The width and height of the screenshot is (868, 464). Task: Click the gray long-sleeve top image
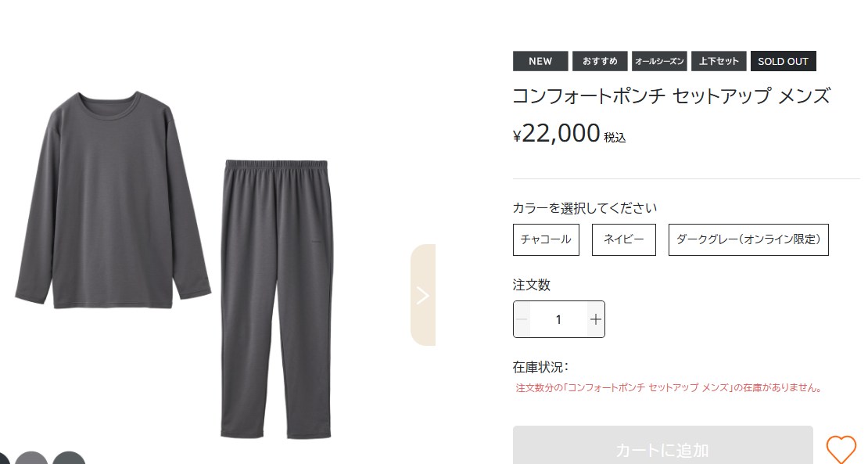(113, 200)
